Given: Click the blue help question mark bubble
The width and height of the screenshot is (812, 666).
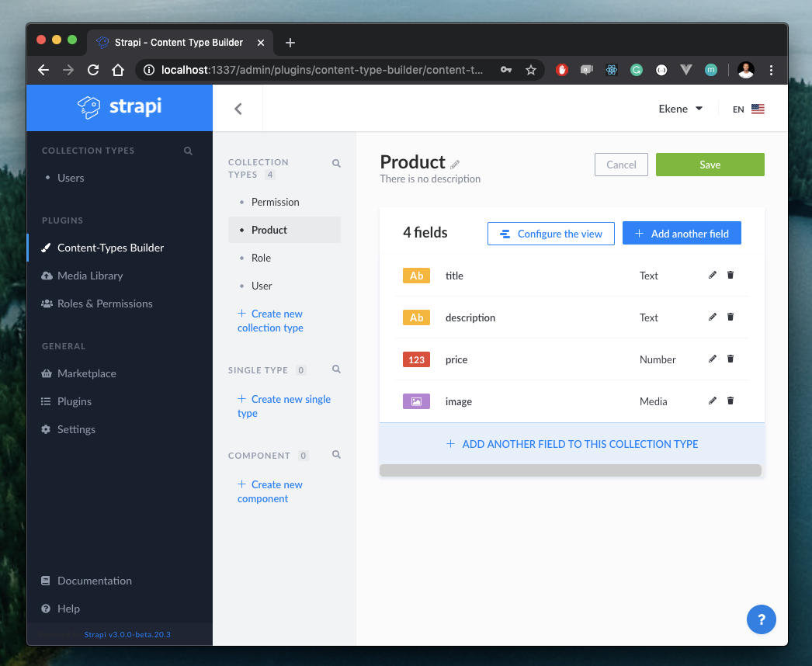Looking at the screenshot, I should pos(762,619).
